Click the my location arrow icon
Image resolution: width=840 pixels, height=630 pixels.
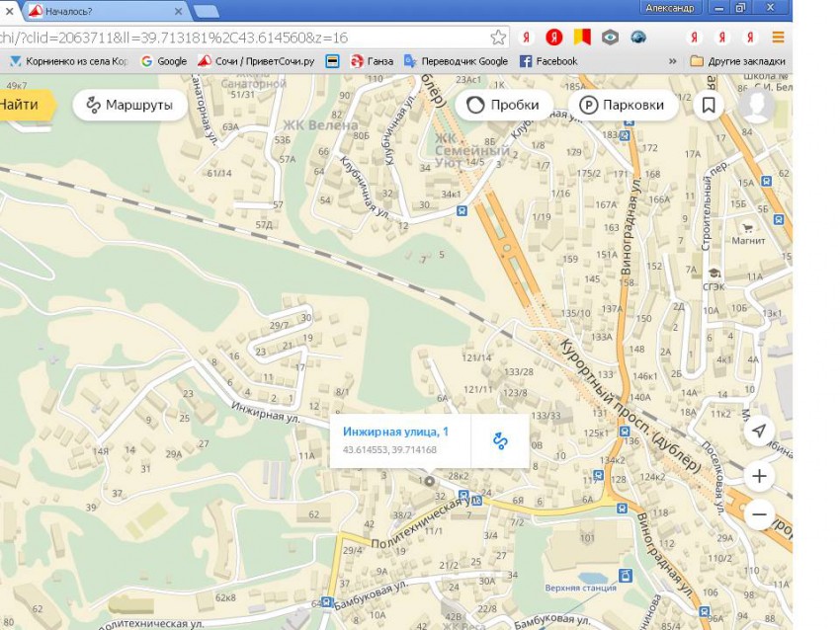coord(758,432)
